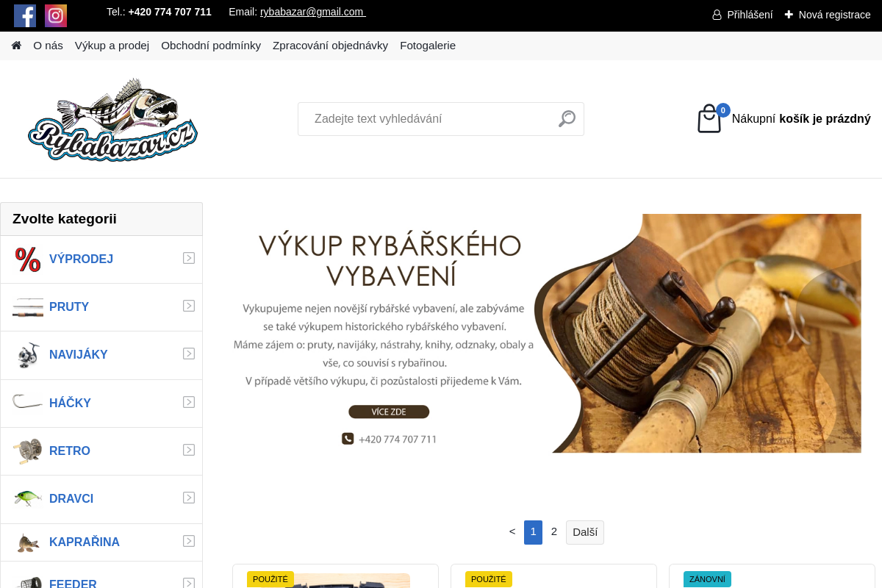Click the fishing rod icon next to PRUTY
Screen dimensions: 882x588
coord(27,307)
